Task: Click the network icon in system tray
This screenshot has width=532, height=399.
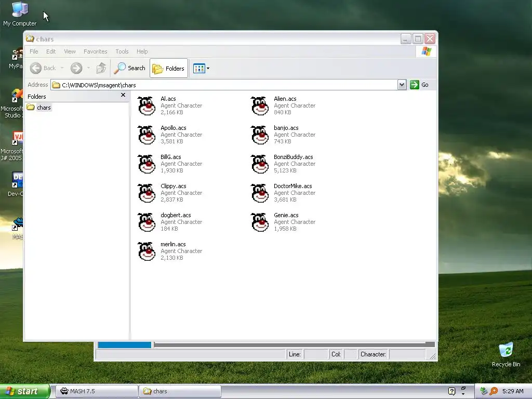Action: 484,391
